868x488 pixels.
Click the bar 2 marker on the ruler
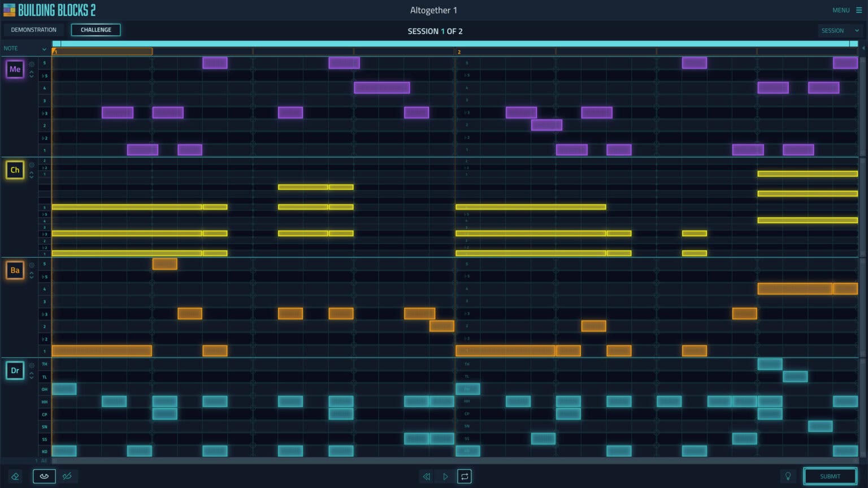point(460,51)
